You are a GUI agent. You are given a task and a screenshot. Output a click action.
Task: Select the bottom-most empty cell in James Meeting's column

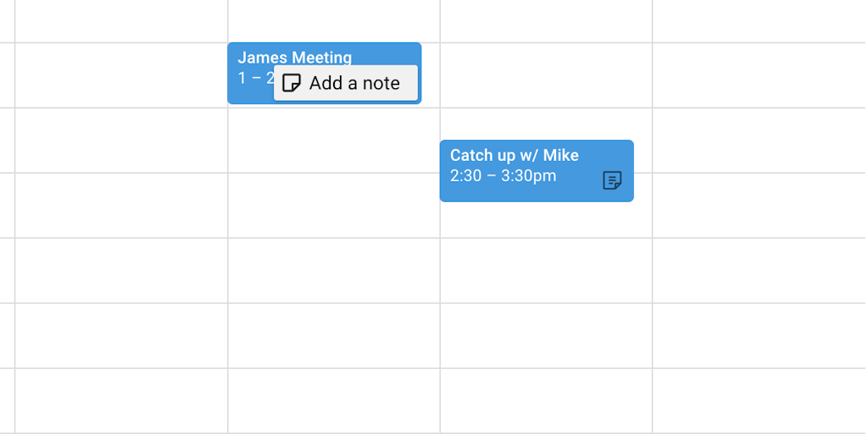point(333,400)
